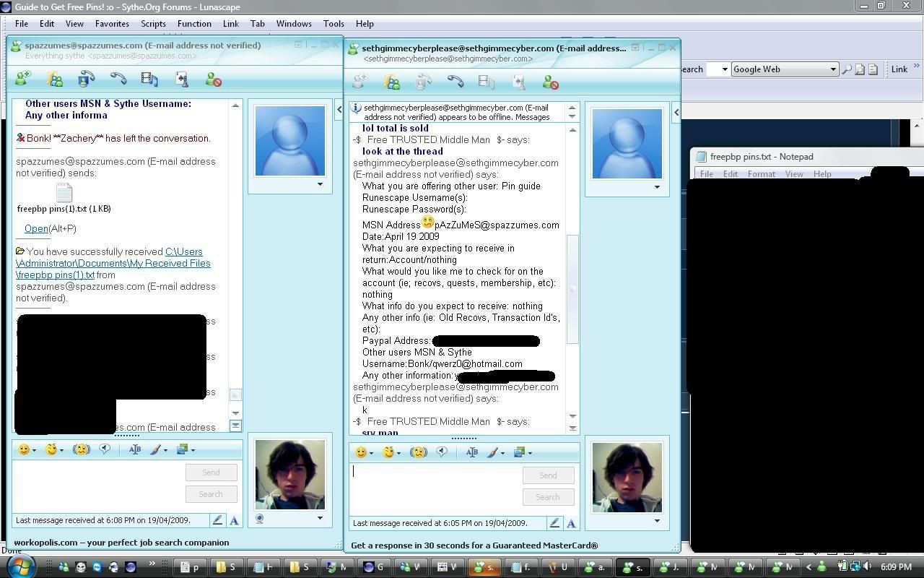924x578 pixels.
Task: Click invite contact icon in spazzumes chat toolbar
Action: (x=23, y=79)
